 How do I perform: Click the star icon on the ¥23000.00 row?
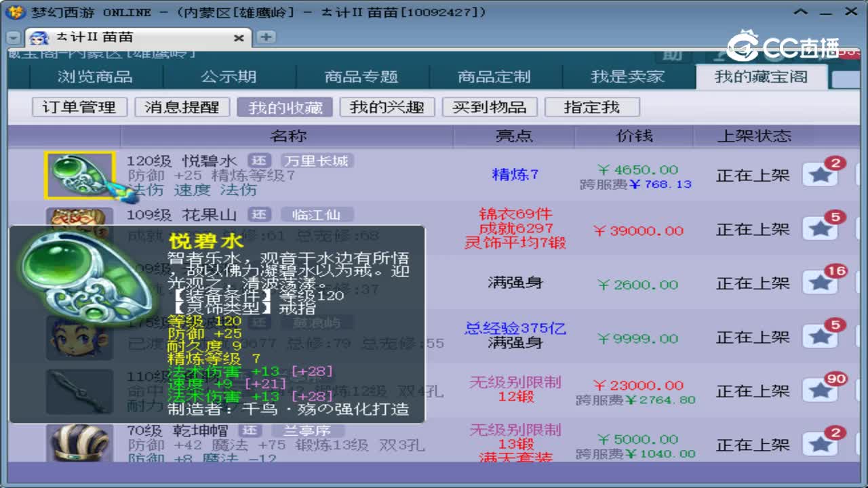pyautogui.click(x=821, y=390)
